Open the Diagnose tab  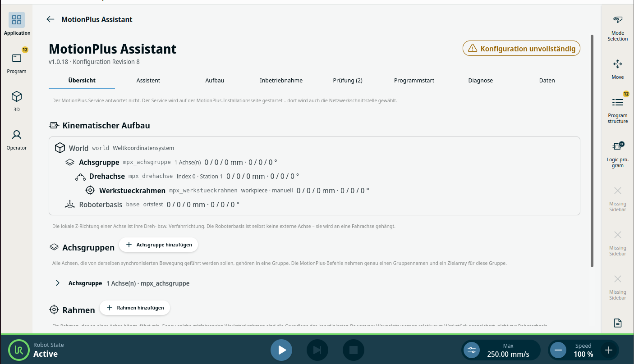[x=481, y=80]
